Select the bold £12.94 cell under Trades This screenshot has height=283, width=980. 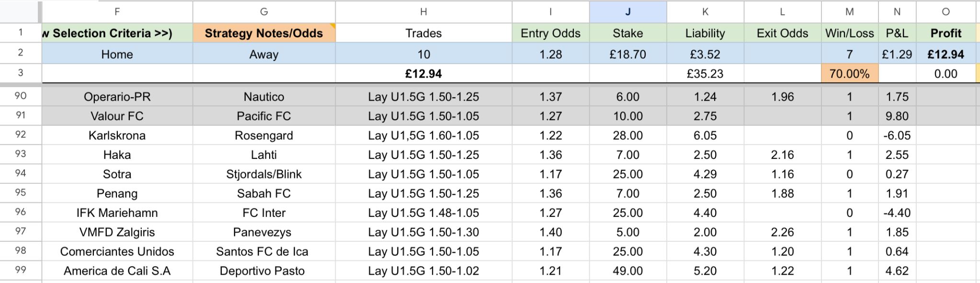click(423, 74)
